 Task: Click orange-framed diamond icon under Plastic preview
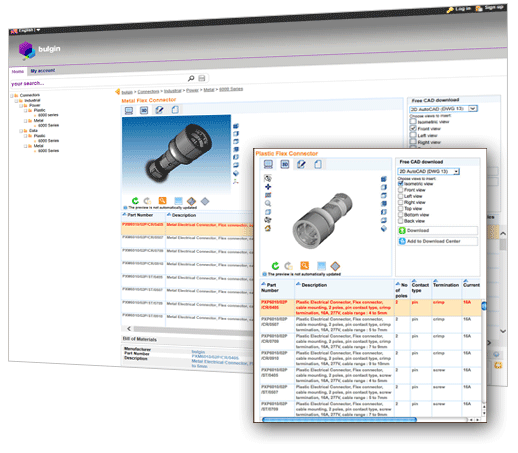[335, 266]
